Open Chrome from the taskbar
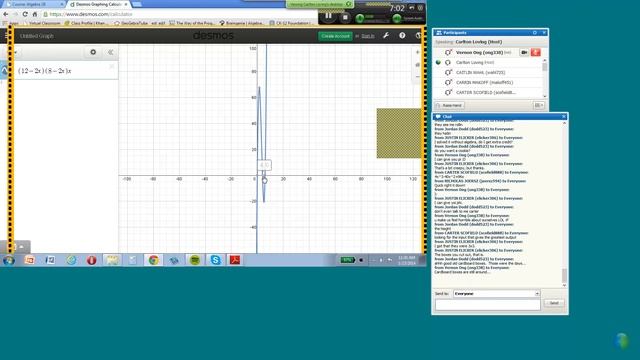The width and height of the screenshot is (640, 360). pyautogui.click(x=153, y=260)
